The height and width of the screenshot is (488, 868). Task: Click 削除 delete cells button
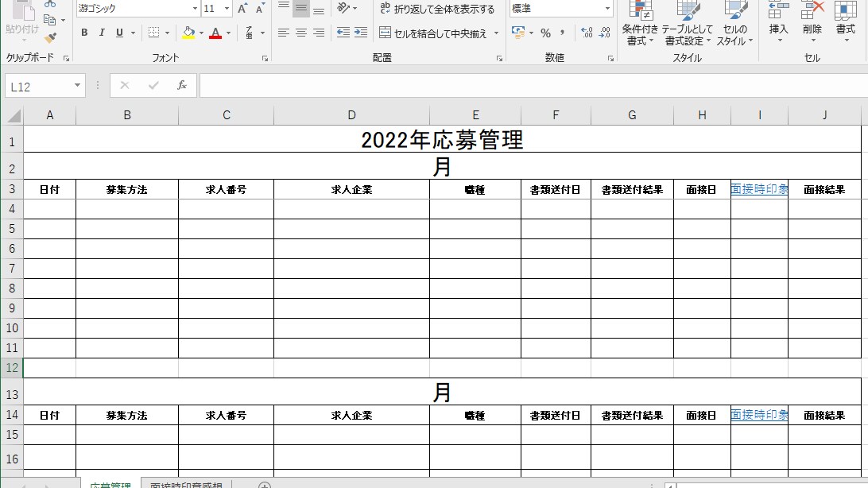[812, 22]
